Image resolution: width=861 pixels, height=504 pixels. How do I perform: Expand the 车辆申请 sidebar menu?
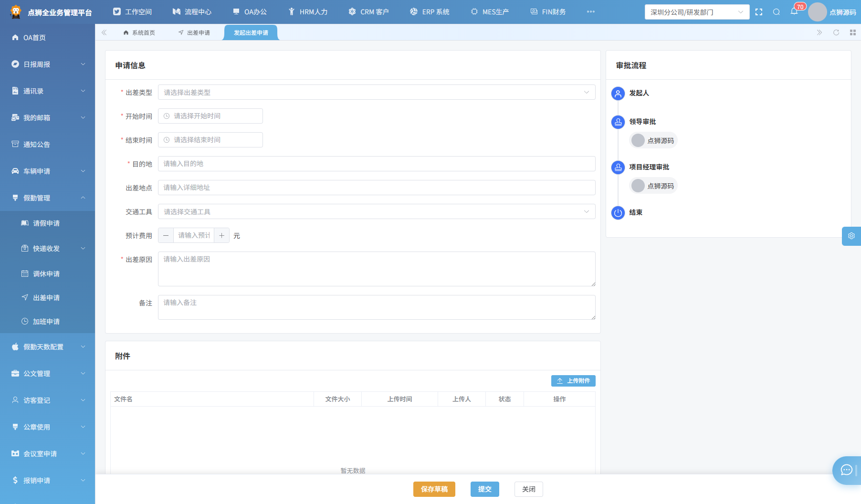(x=48, y=171)
